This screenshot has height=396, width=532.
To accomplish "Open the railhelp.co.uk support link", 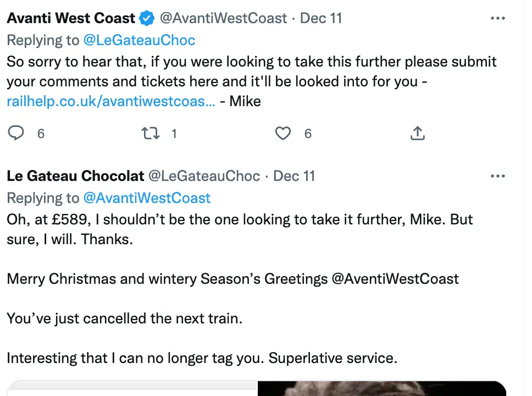I will point(110,101).
